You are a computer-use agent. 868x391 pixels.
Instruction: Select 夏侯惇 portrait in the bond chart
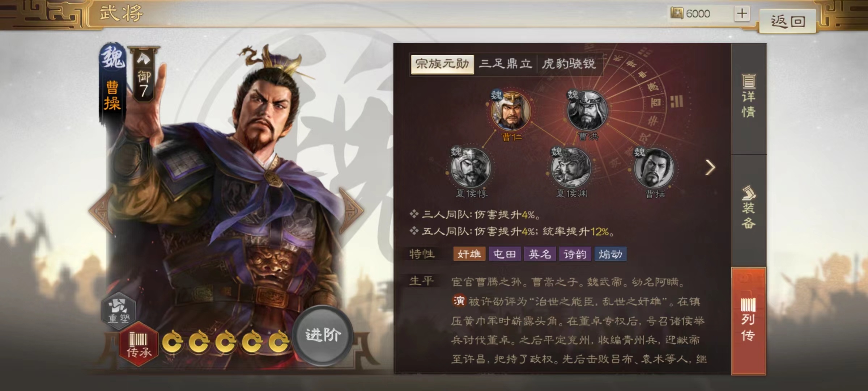click(x=471, y=168)
